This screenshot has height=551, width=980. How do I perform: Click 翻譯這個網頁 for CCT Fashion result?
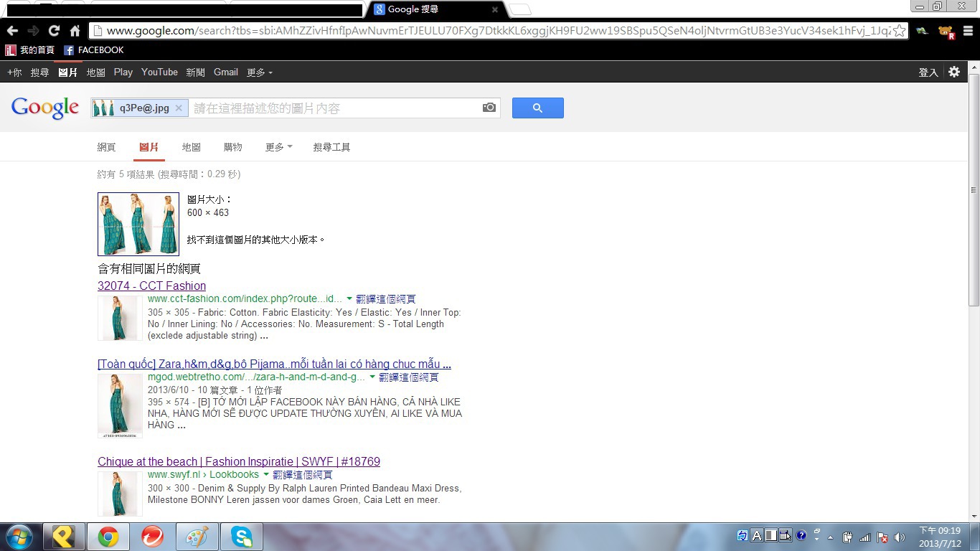(x=386, y=298)
